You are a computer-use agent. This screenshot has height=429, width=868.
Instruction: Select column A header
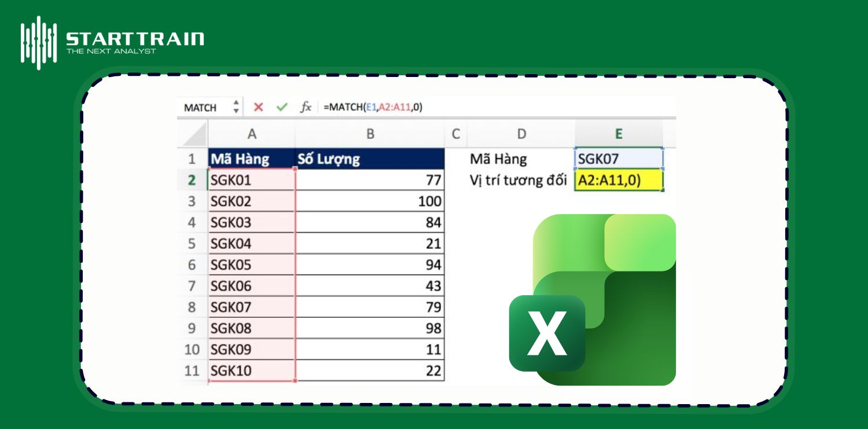pyautogui.click(x=252, y=134)
